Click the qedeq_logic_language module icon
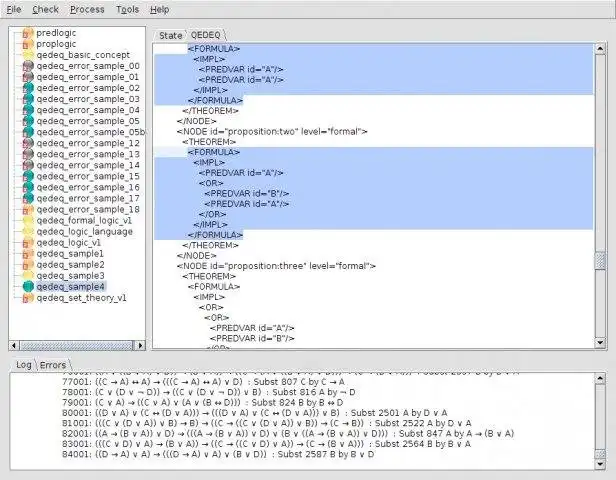 28,231
